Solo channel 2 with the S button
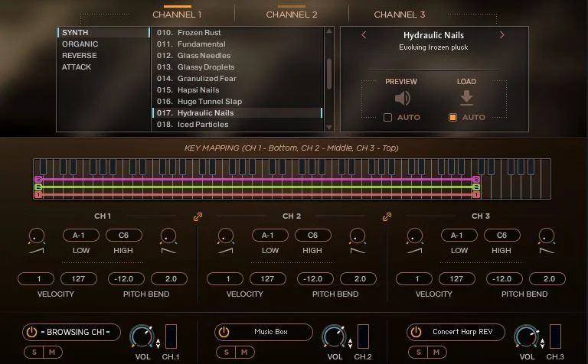Screen dimensions: 588x364 (226, 352)
